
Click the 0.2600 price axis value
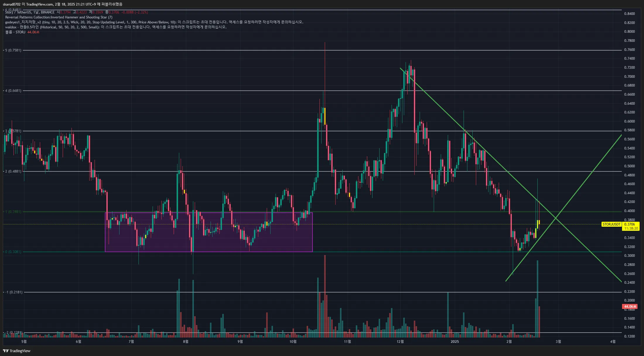(x=629, y=274)
